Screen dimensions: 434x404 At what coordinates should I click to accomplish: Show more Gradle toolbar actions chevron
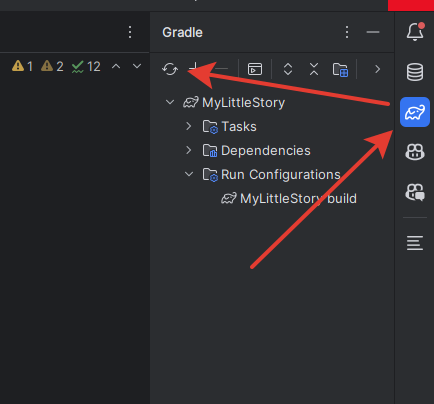coord(377,69)
